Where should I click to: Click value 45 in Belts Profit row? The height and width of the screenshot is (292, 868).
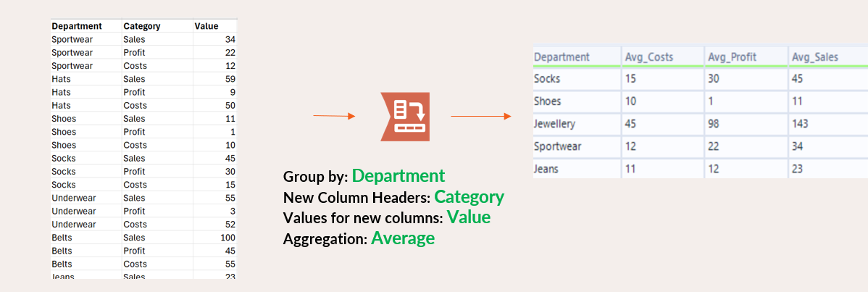(230, 251)
